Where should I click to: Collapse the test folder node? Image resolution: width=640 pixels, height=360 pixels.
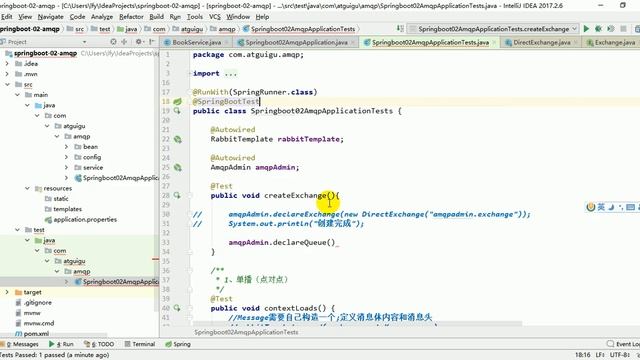[x=17, y=230]
